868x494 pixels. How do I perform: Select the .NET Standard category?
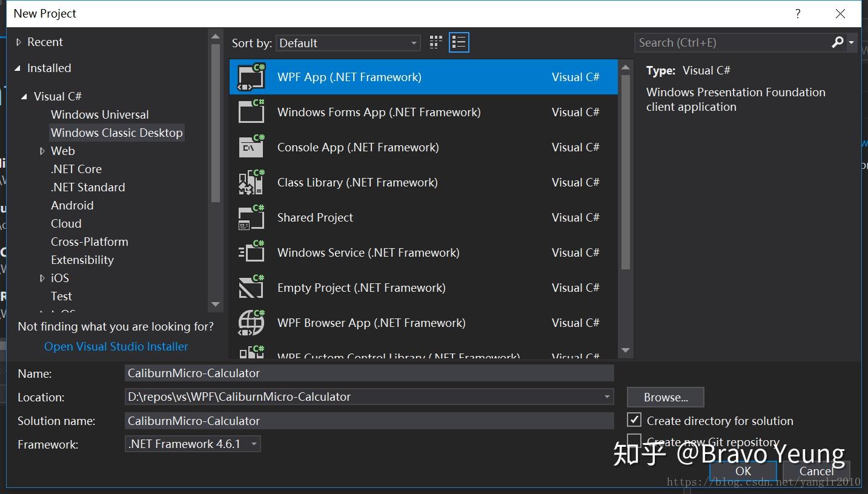[88, 187]
